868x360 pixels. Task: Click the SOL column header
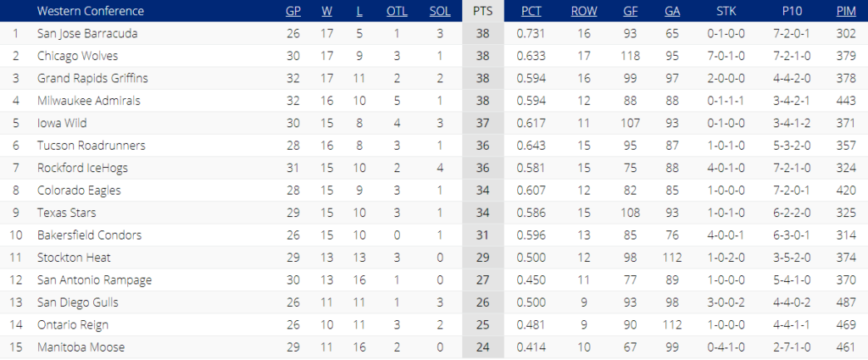[440, 11]
